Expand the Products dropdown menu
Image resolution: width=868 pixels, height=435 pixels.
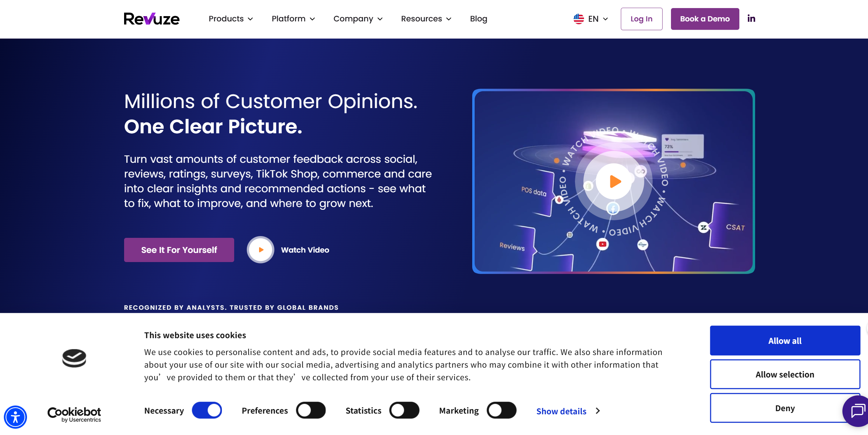click(231, 19)
